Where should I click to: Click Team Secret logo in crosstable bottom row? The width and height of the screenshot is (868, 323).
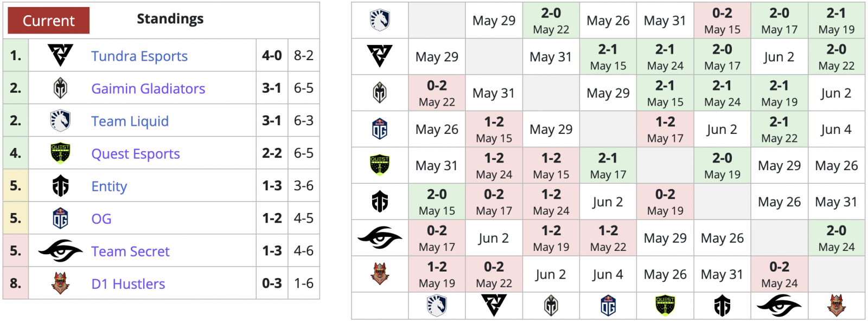[x=779, y=306]
